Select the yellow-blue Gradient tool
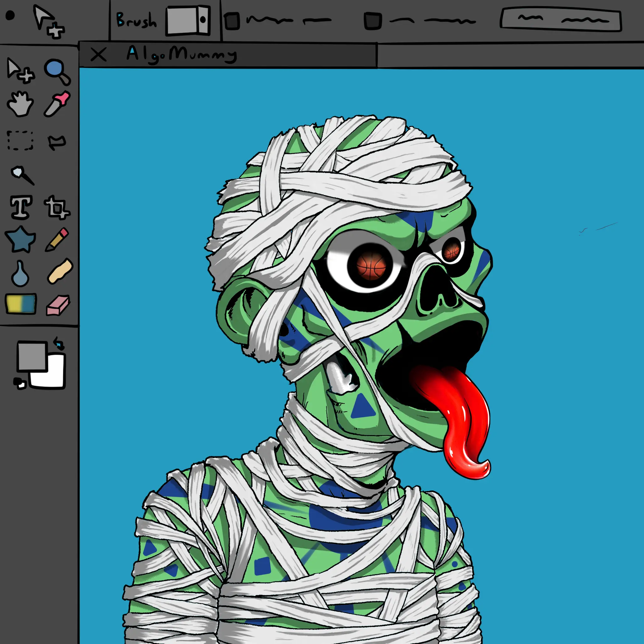The height and width of the screenshot is (644, 644). pos(21,303)
